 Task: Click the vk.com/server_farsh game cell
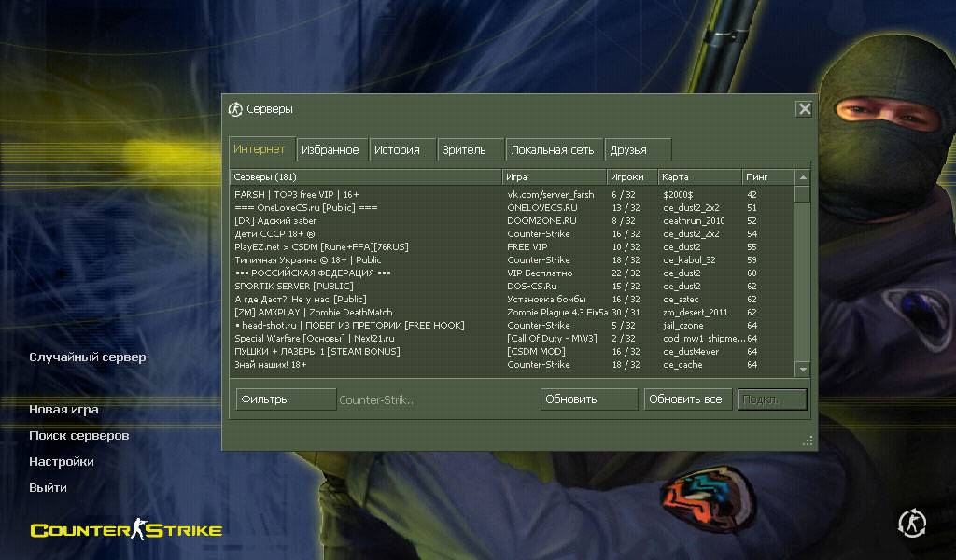[x=551, y=195]
